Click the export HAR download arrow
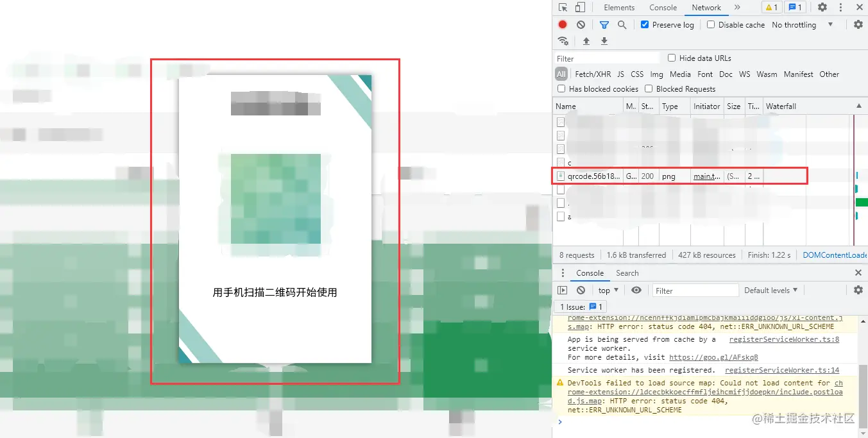This screenshot has height=438, width=868. [x=604, y=41]
